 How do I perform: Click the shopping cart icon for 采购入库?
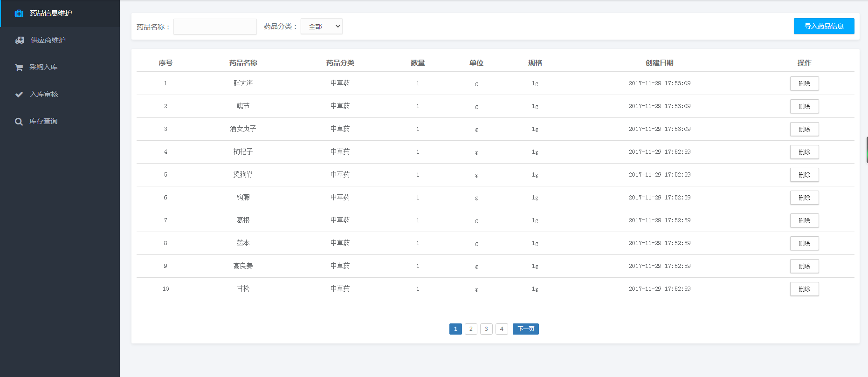(19, 68)
